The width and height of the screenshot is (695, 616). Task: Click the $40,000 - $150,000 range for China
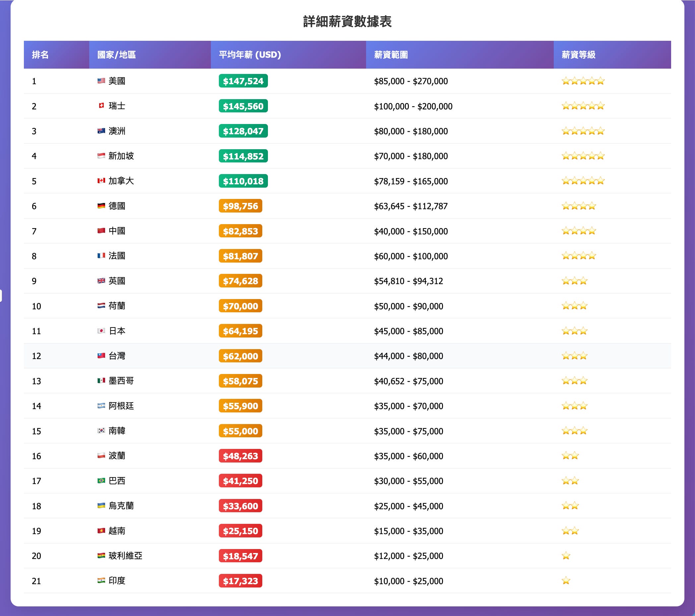tap(411, 231)
